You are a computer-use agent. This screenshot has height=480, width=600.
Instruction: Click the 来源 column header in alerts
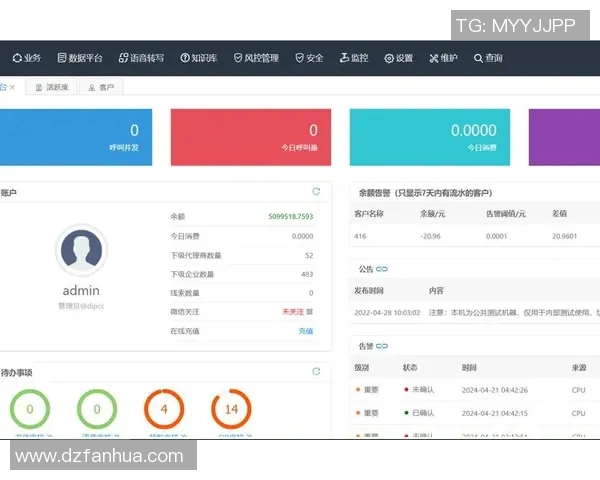pyautogui.click(x=579, y=367)
